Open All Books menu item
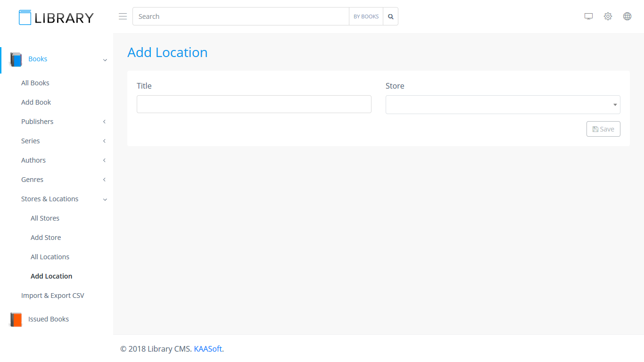This screenshot has width=644, height=362. (35, 83)
